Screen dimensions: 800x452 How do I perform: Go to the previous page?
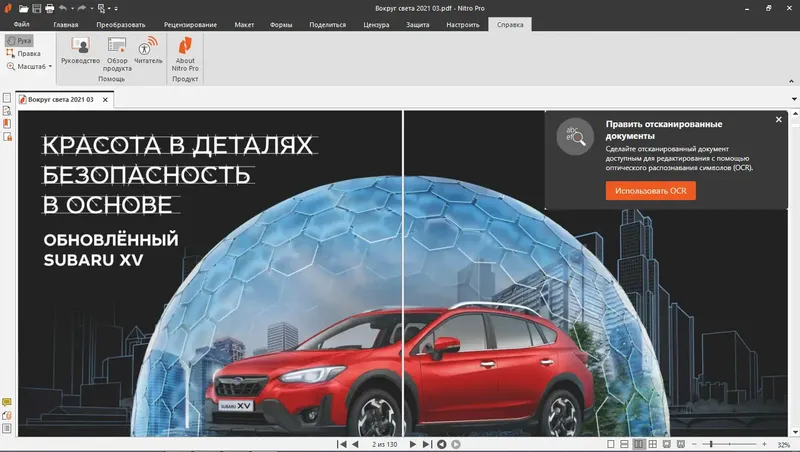(356, 444)
